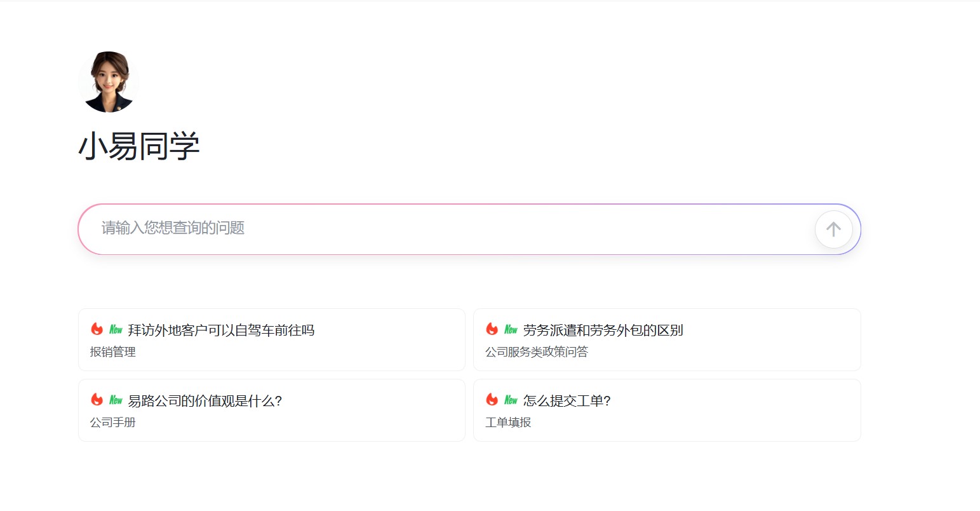Click New badge on 劳务派遣和劳务外包 card

pyautogui.click(x=511, y=329)
